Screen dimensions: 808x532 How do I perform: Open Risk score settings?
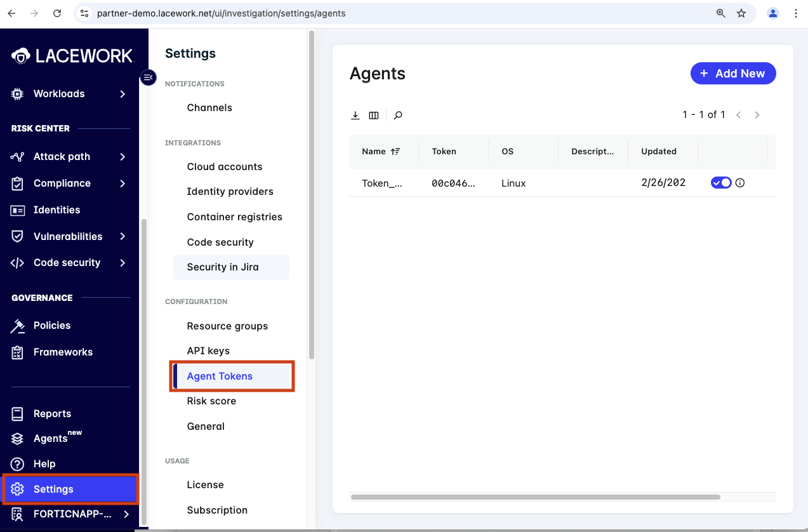point(211,401)
